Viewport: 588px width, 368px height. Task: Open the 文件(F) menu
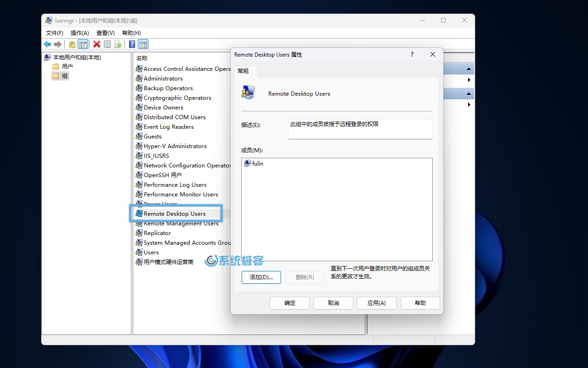(55, 33)
